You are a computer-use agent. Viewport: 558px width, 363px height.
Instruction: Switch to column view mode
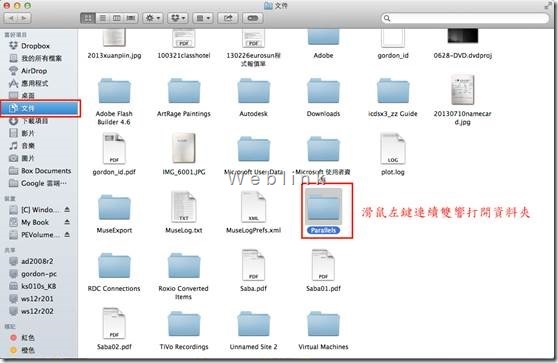click(116, 18)
